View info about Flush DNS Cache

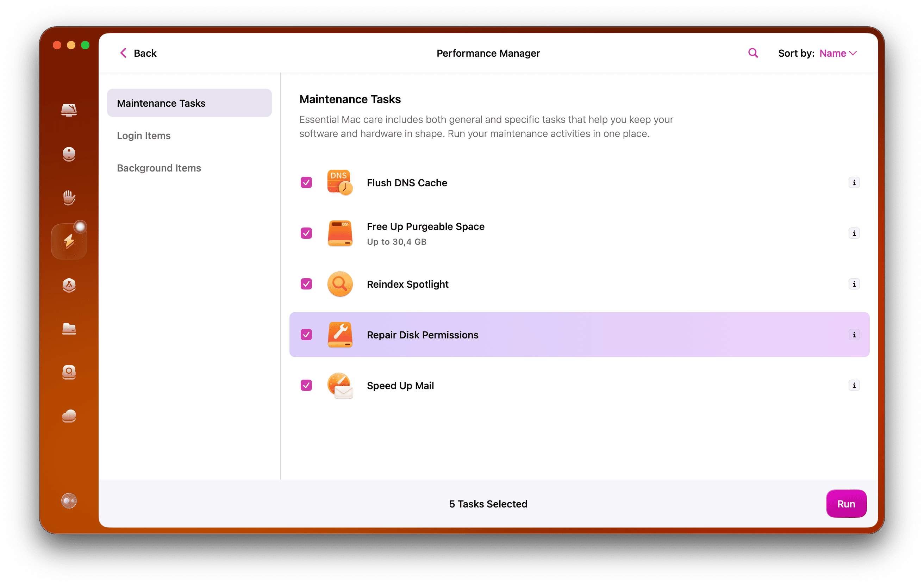click(854, 183)
